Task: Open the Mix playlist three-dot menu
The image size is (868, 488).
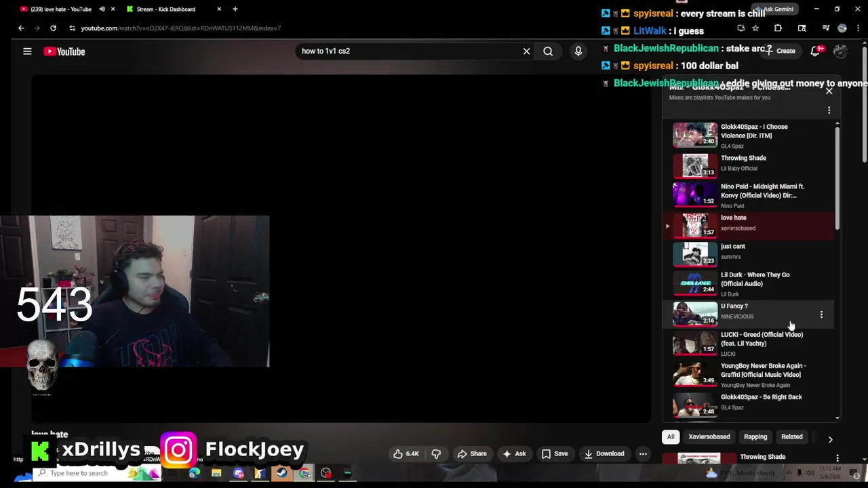Action: pos(829,110)
